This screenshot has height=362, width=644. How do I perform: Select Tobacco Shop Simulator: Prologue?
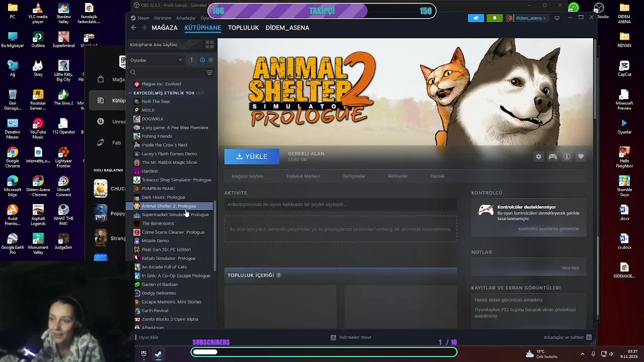[x=170, y=180]
